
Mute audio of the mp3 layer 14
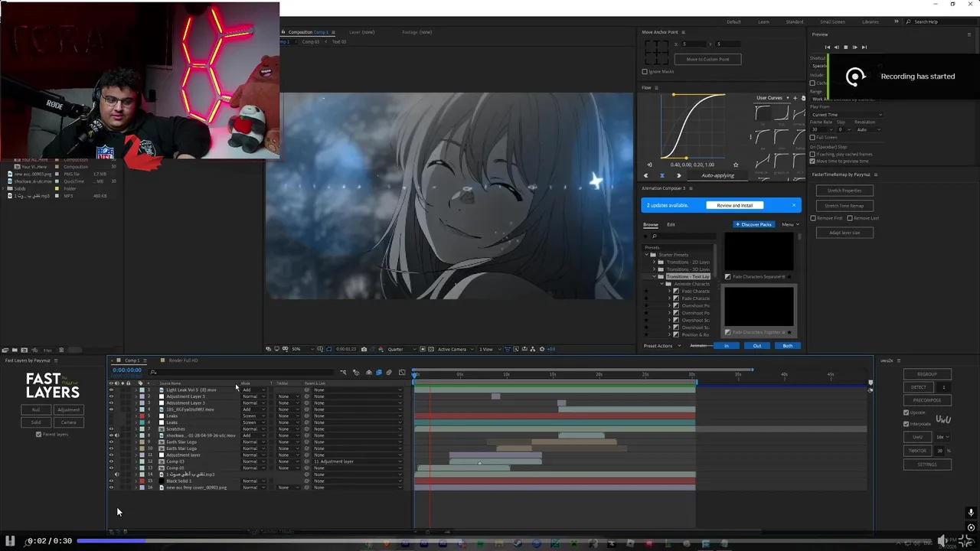point(117,474)
